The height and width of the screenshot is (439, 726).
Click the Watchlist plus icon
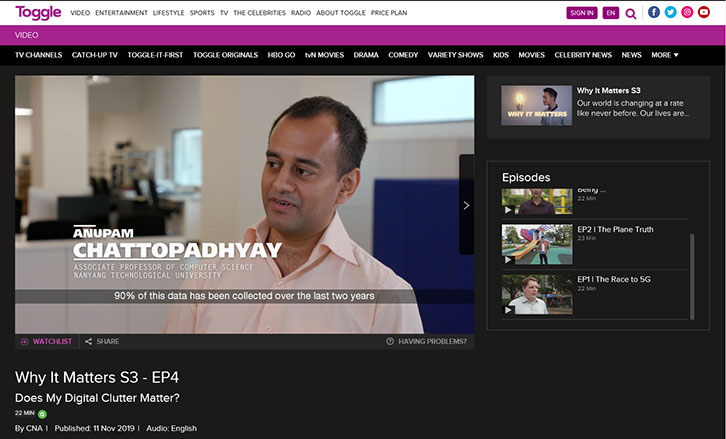click(25, 342)
